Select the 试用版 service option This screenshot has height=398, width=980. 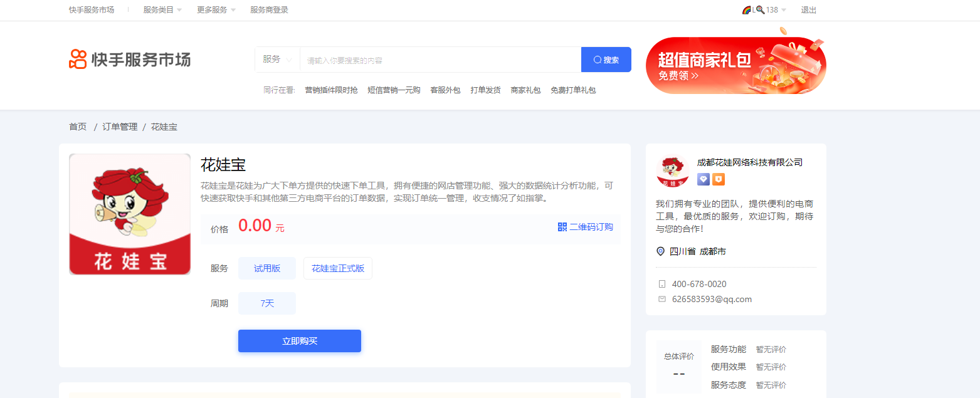267,268
